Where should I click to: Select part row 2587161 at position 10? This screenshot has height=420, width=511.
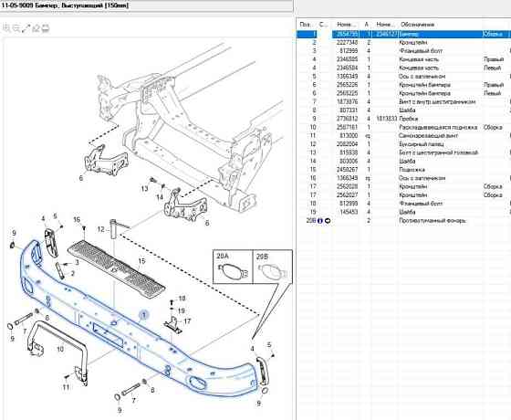pos(403,127)
